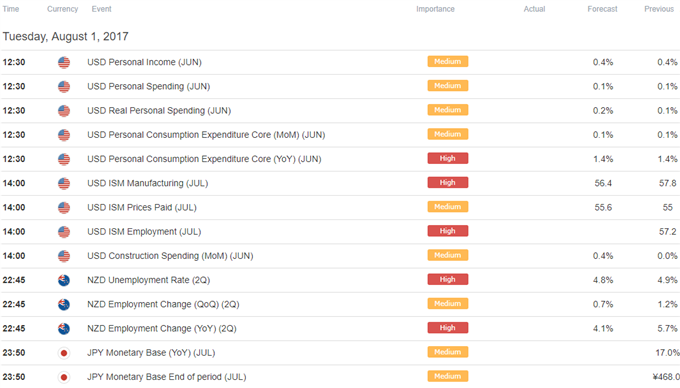Click the US flag beside PCE Core (MoM)
This screenshot has height=388, width=680.
click(64, 135)
